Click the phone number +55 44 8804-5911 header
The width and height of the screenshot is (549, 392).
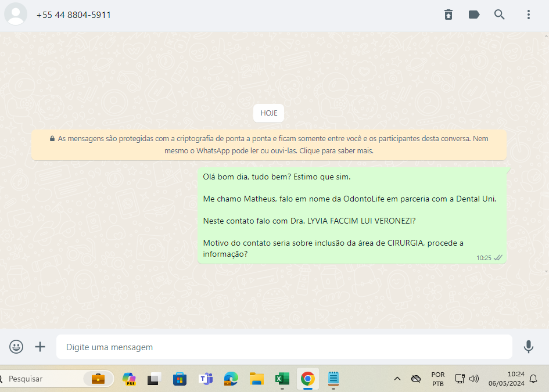[x=74, y=15]
